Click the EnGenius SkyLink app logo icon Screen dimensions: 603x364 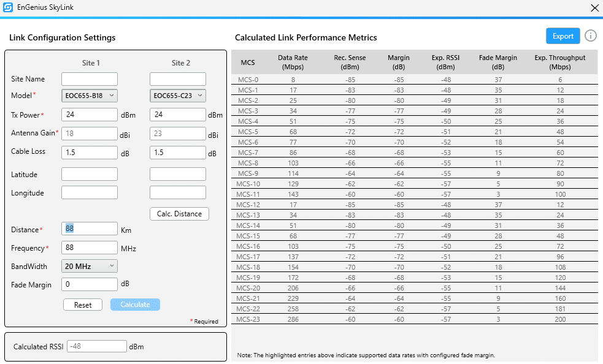pyautogui.click(x=8, y=7)
